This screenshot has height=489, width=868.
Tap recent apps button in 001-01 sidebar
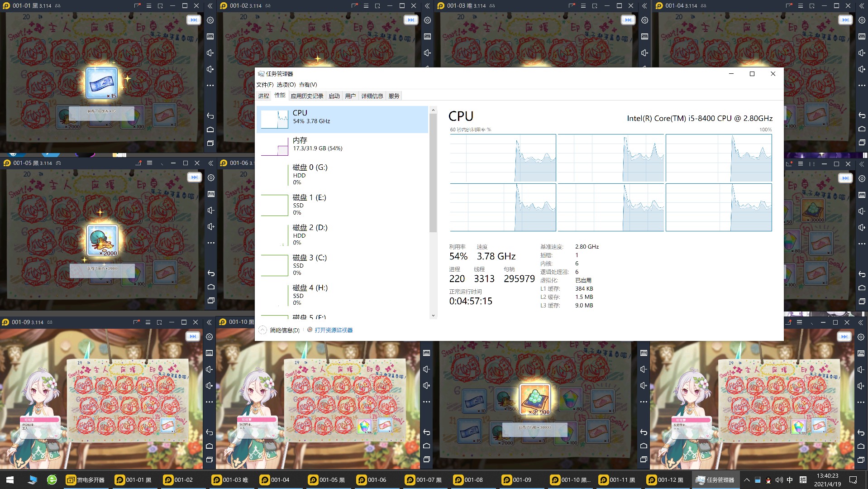pyautogui.click(x=210, y=143)
